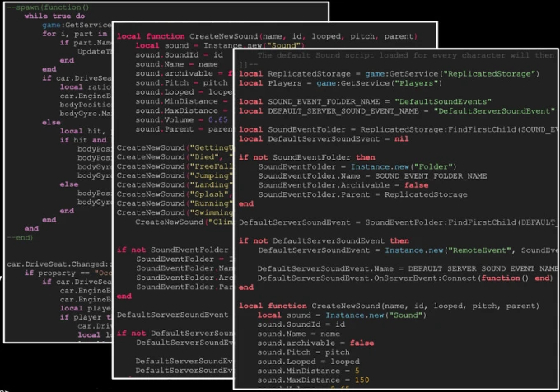Click "sound.MaxDistance = 150" in front panel

[x=313, y=380]
